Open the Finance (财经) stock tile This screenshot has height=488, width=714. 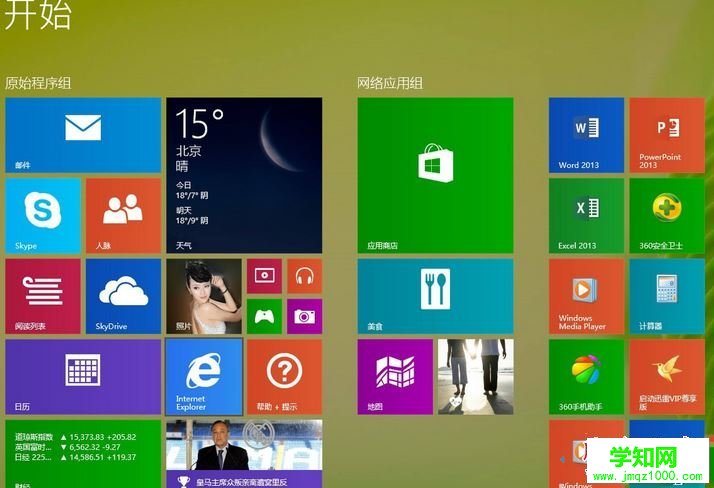83,454
